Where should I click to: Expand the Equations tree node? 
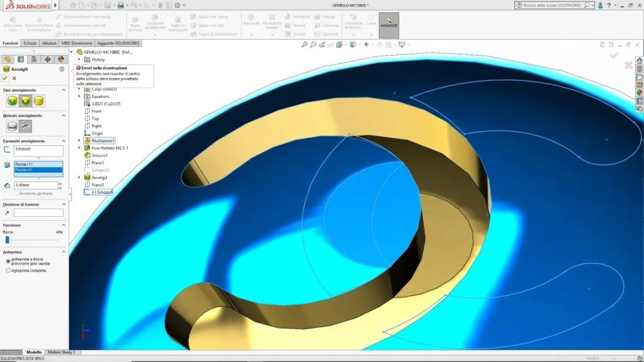pyautogui.click(x=79, y=96)
